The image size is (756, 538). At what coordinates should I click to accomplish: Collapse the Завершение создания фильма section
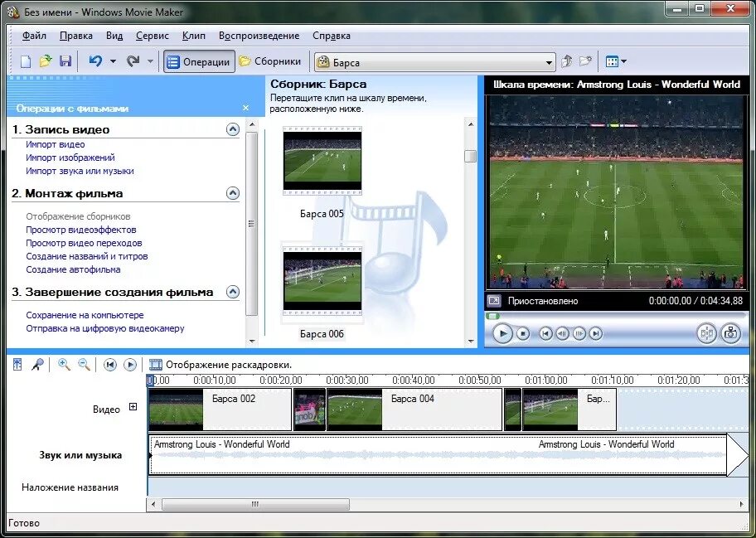point(233,292)
